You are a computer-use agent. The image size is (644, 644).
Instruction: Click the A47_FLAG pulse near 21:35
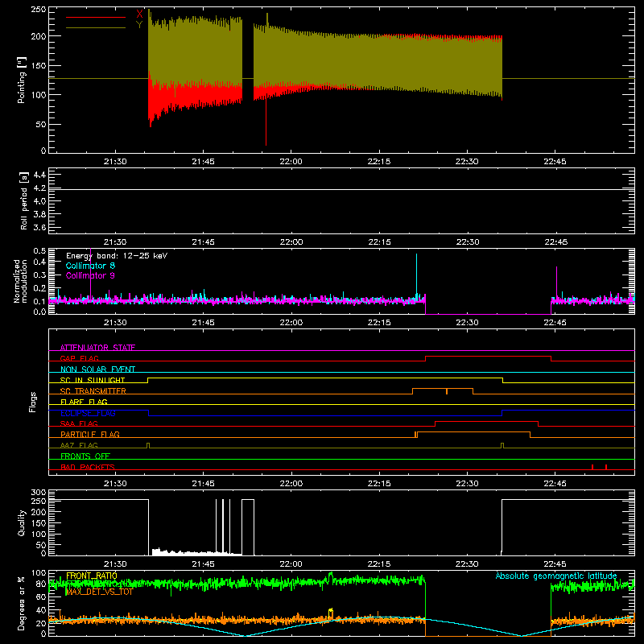[x=148, y=446]
